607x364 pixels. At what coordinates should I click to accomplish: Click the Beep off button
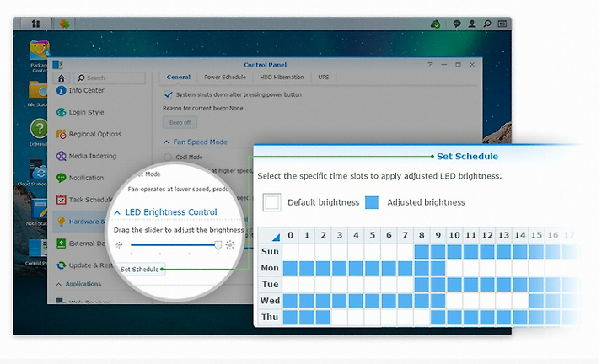180,123
